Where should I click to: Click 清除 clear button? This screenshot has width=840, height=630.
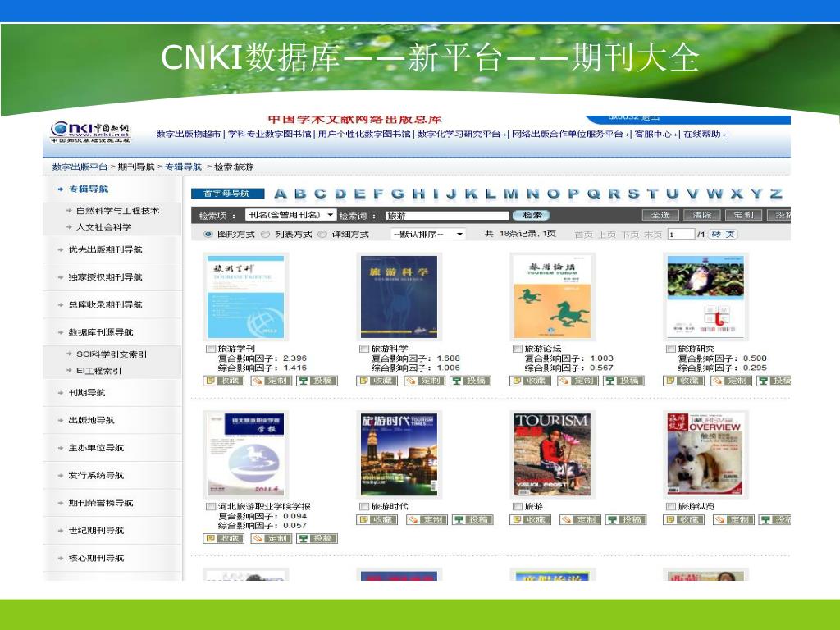pos(702,216)
